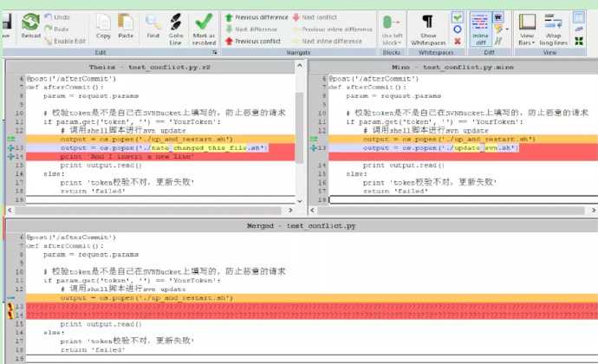The height and width of the screenshot is (364, 598).
Task: Click conflict marker on Merged line 14
Action: tap(10, 315)
